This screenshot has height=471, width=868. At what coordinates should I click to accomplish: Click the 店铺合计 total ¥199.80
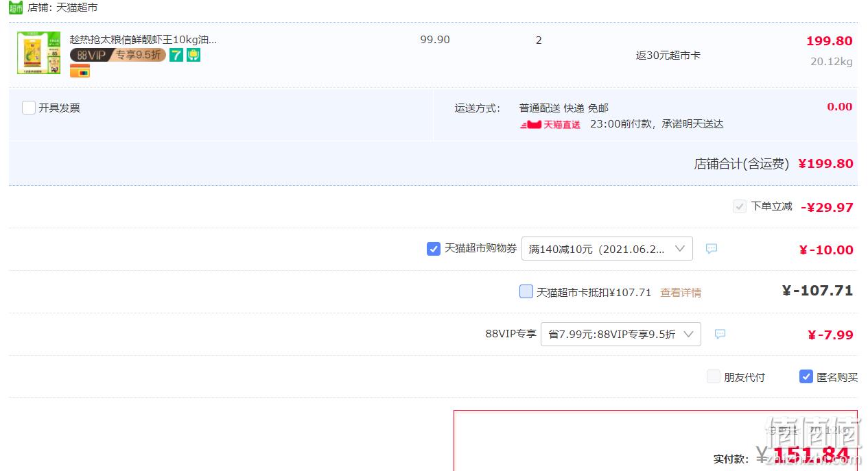[825, 164]
